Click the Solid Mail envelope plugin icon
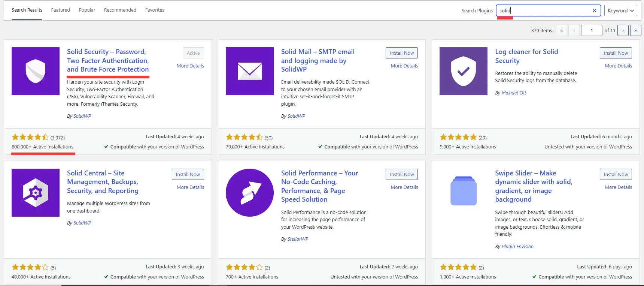 point(250,71)
